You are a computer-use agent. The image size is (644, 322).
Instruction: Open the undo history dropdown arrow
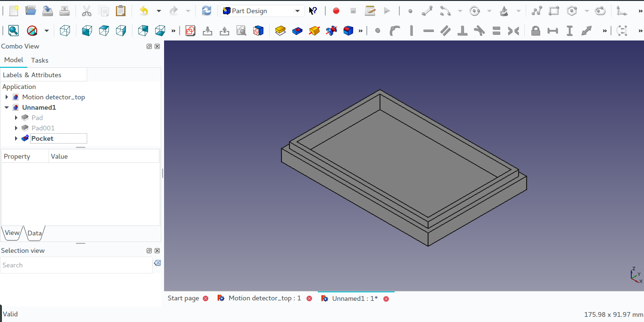pyautogui.click(x=158, y=11)
